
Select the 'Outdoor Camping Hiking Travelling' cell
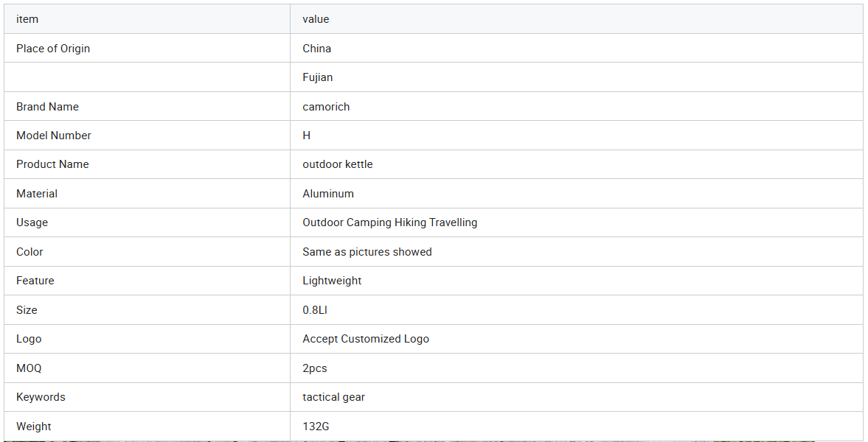pyautogui.click(x=390, y=222)
